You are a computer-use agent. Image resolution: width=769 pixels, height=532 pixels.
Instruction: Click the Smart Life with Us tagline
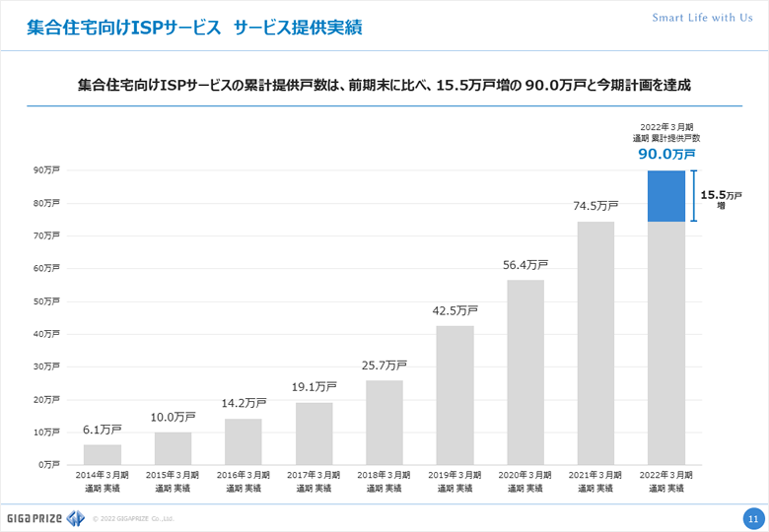703,19
